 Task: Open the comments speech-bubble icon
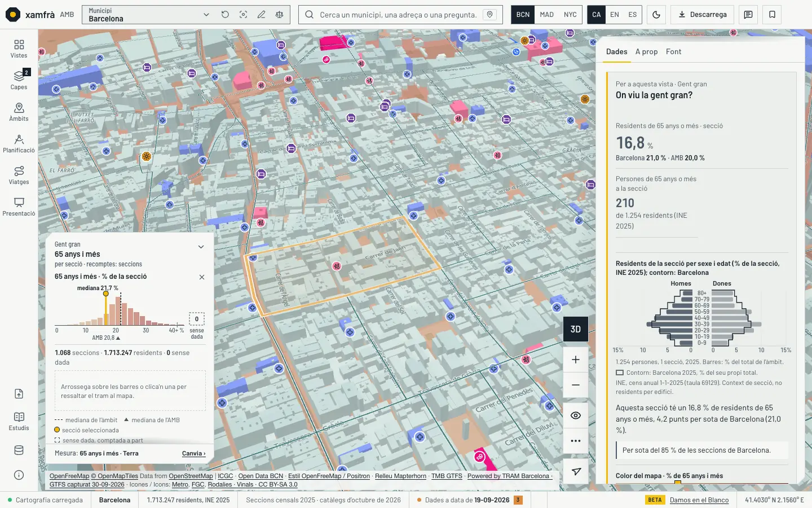click(748, 15)
